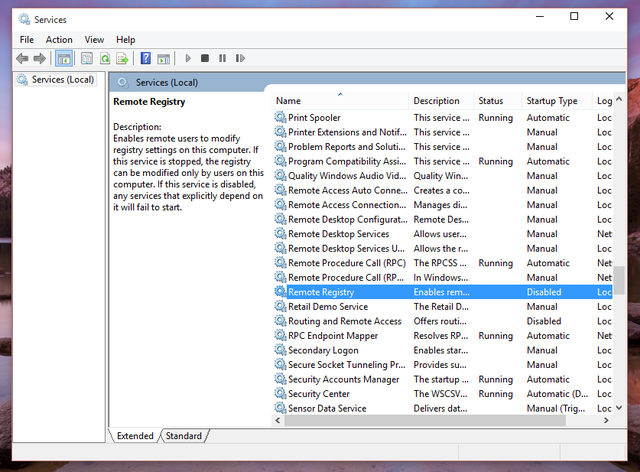Open the View menu
Screen dimensions: 640x472
click(94, 40)
